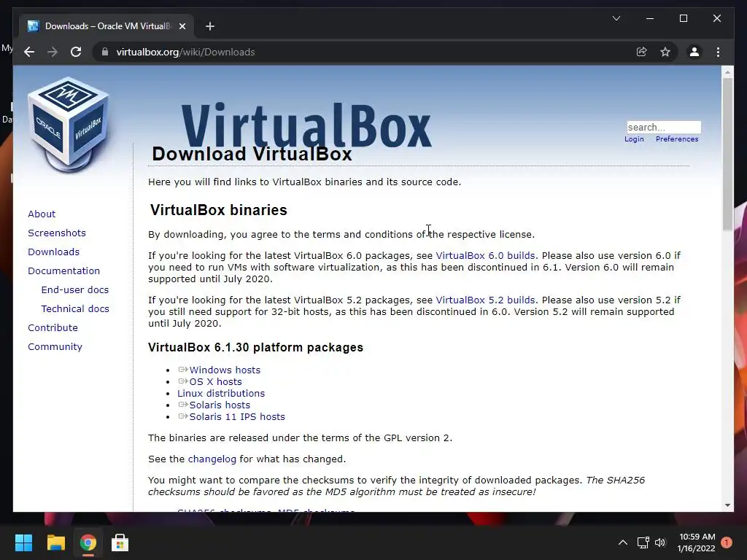The height and width of the screenshot is (560, 747).
Task: Open Contribute in sidebar
Action: tap(53, 328)
